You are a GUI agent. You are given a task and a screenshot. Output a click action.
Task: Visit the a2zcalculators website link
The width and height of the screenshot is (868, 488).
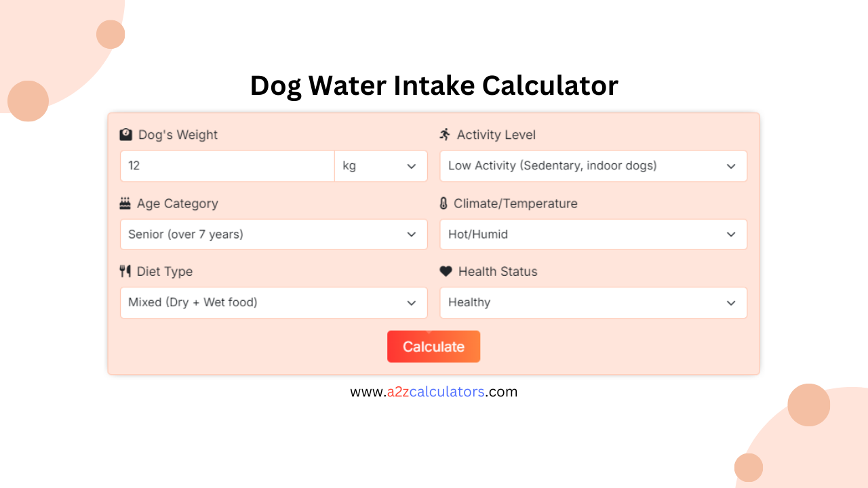coord(433,392)
